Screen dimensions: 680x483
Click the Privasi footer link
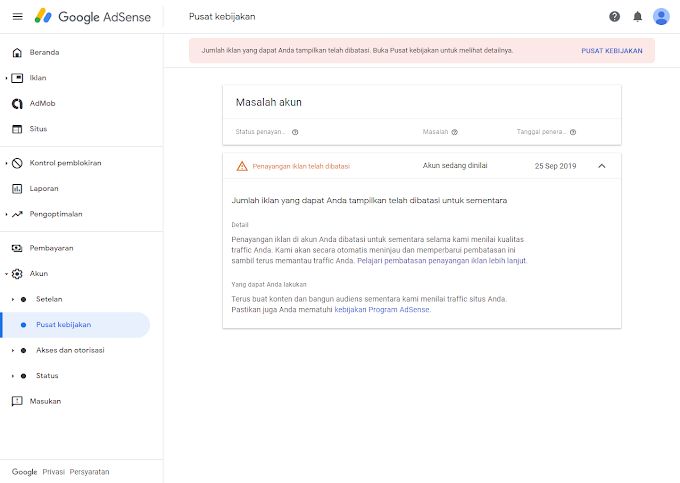click(54, 472)
